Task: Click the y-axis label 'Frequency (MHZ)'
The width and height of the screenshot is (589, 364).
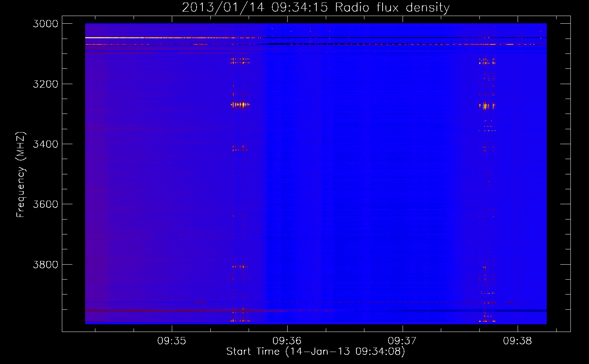Action: tap(21, 175)
